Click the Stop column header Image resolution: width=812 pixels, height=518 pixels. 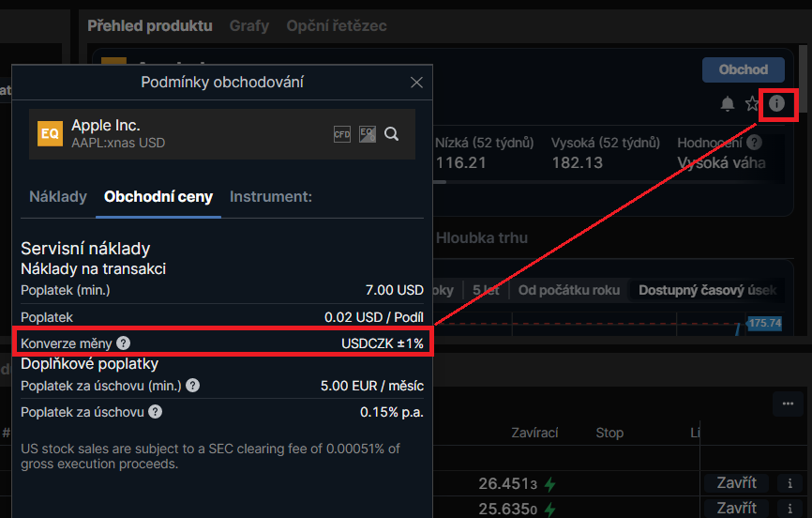pyautogui.click(x=609, y=433)
